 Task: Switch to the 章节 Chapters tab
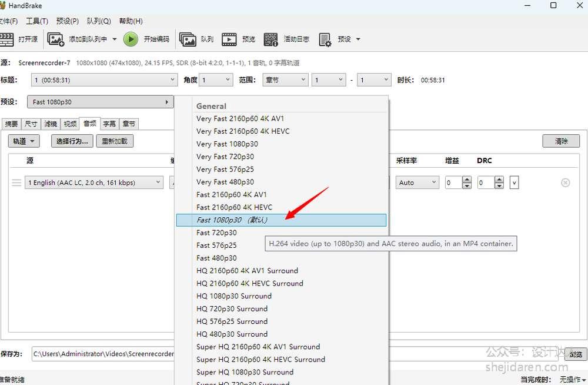coord(129,124)
